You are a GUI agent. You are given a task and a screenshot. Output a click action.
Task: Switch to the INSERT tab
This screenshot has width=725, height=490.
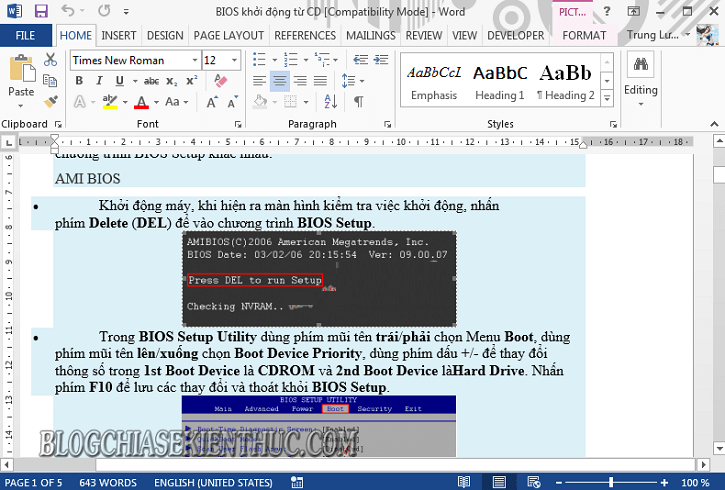click(119, 36)
